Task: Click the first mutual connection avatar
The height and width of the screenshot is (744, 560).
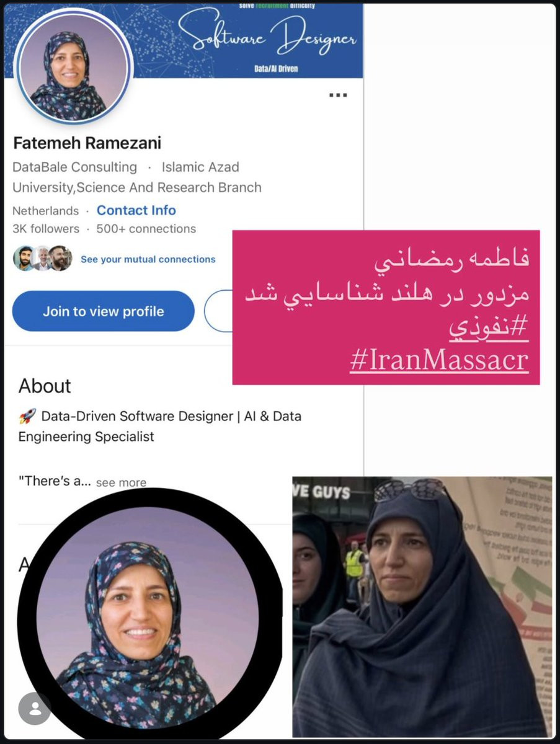Action: pos(24,259)
